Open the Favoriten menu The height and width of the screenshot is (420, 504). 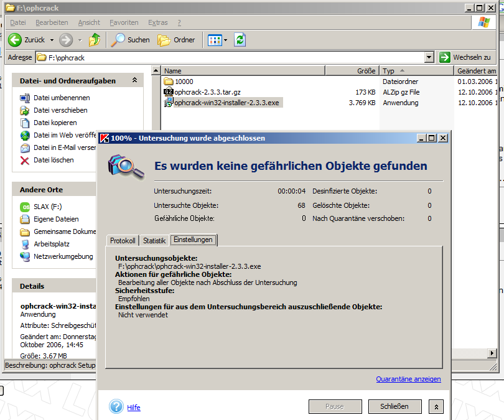124,22
